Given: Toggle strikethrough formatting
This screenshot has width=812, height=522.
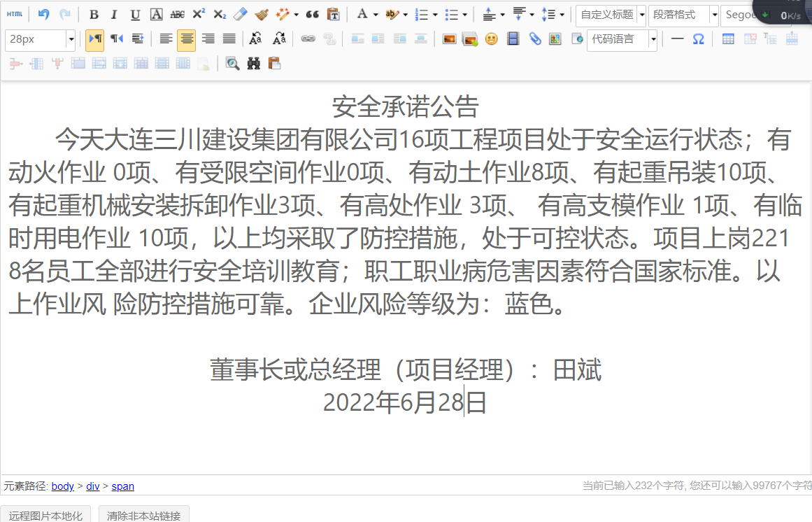Looking at the screenshot, I should 177,15.
